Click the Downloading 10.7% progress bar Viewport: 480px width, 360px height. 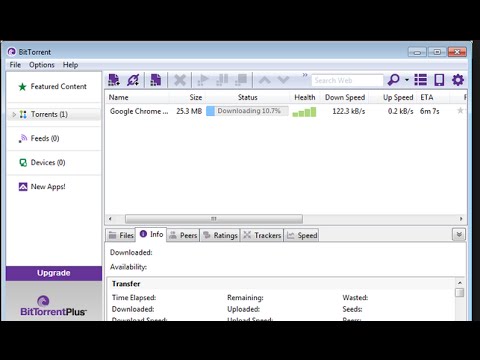[x=247, y=111]
